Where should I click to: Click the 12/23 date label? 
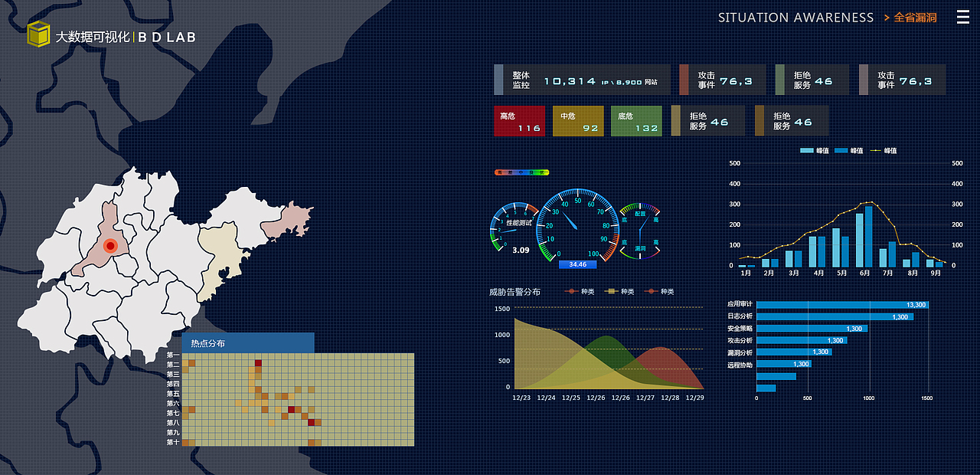[x=521, y=398]
